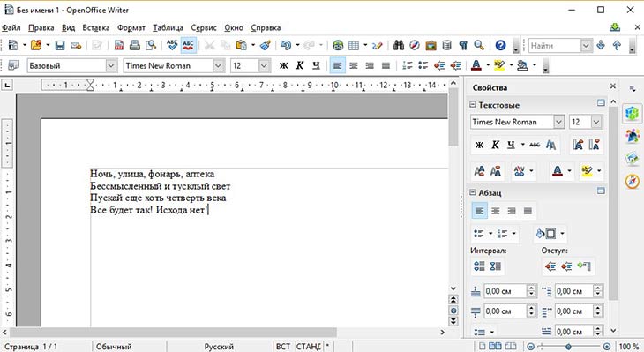Click in the Найти search input field
The width and height of the screenshot is (644, 352).
(555, 45)
